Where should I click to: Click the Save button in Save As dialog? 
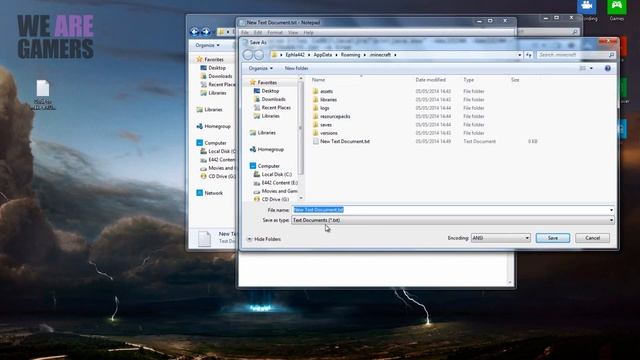click(553, 238)
